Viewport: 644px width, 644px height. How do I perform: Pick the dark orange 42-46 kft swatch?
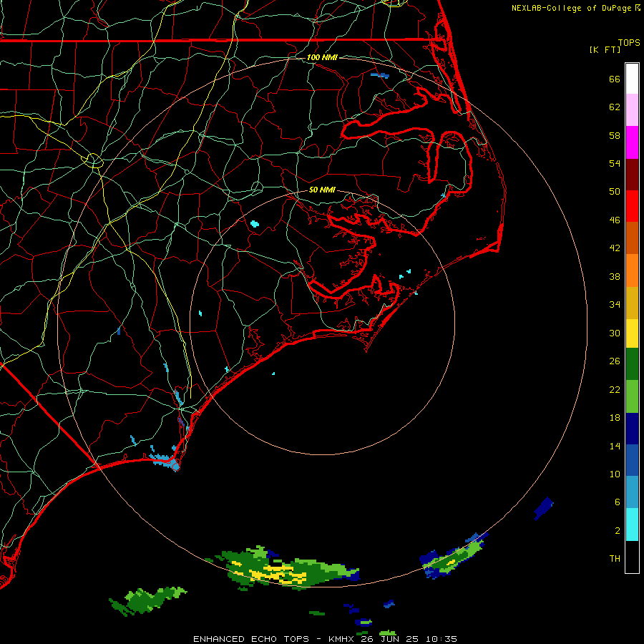coord(632,238)
